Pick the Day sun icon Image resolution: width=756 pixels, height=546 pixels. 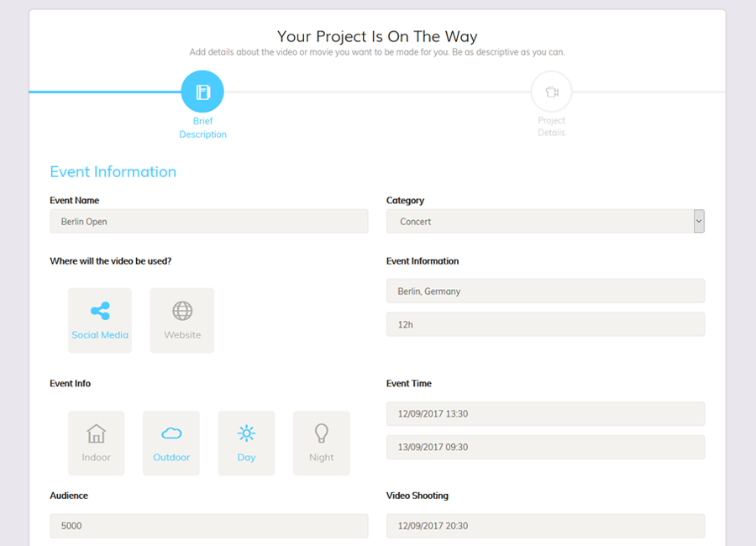pos(246,433)
